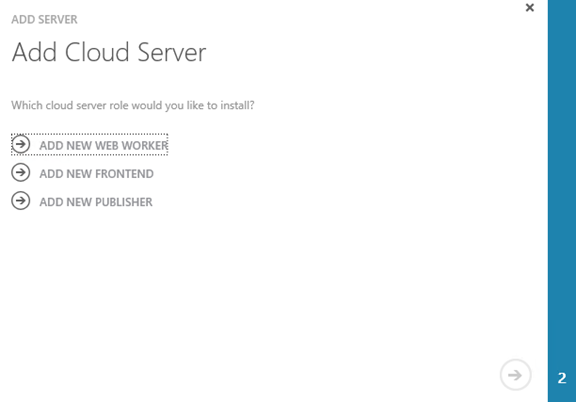Click the step 2 number in blue bar

(562, 378)
